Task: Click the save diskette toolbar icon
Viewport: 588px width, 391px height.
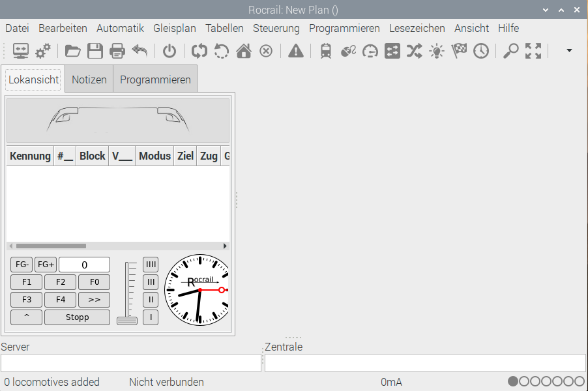Action: [95, 51]
